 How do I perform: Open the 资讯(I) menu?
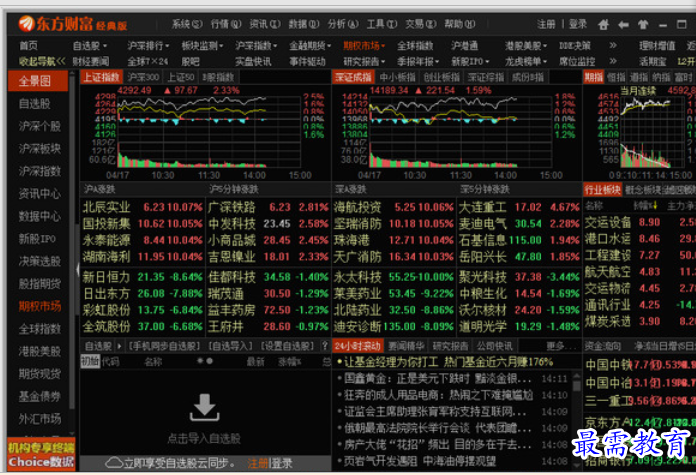(x=265, y=24)
